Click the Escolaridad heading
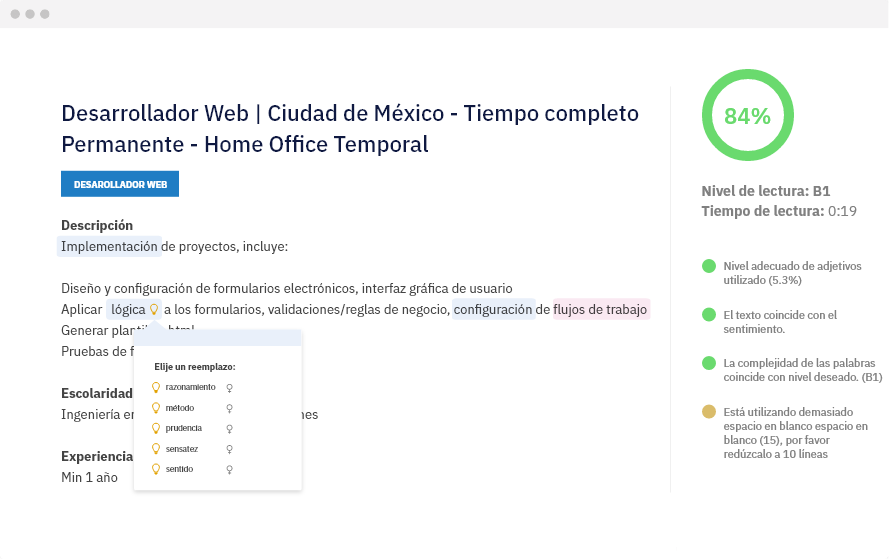This screenshot has height=559, width=889. (x=97, y=393)
